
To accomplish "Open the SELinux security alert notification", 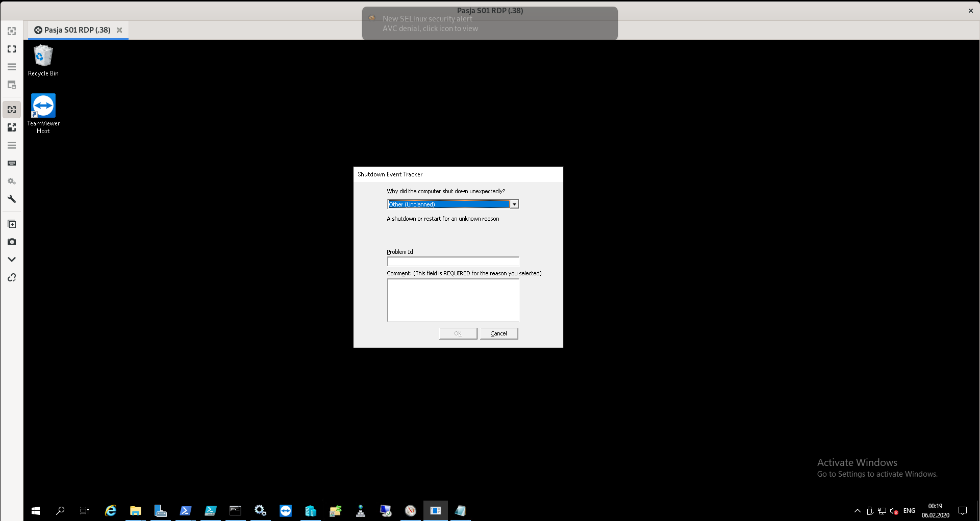I will (x=490, y=23).
